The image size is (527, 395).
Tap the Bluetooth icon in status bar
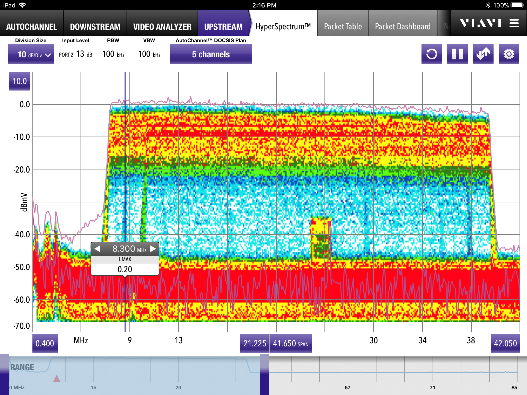pos(488,5)
